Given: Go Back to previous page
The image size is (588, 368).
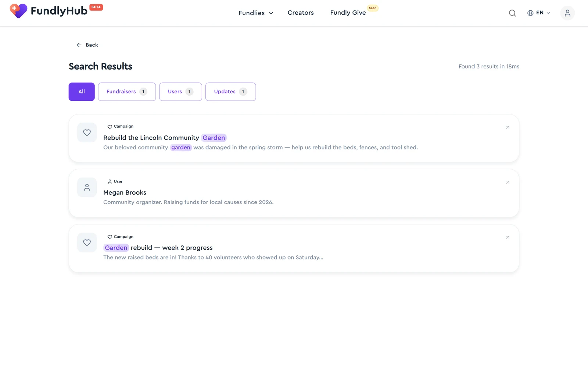Looking at the screenshot, I should click(87, 45).
